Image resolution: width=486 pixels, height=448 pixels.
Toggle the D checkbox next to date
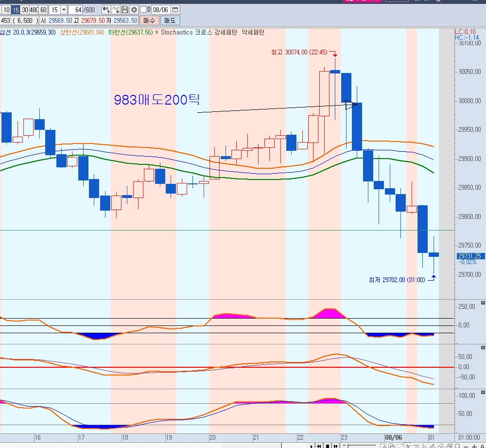(x=143, y=10)
